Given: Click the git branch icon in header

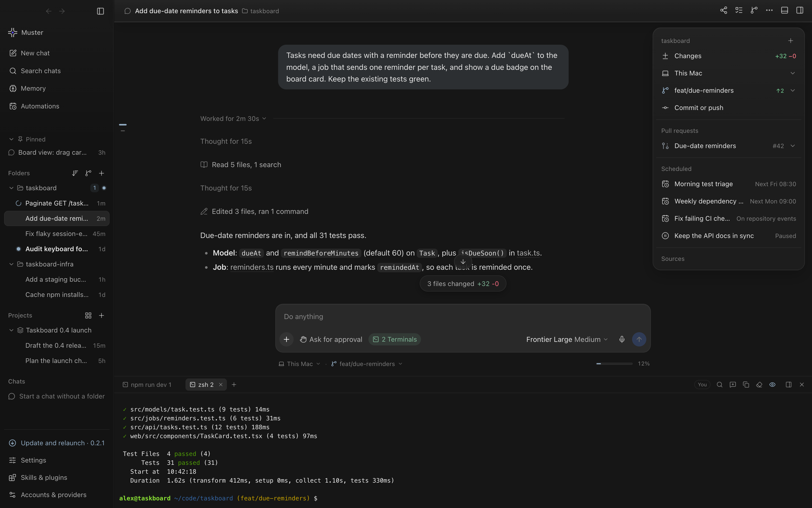Looking at the screenshot, I should click(x=754, y=11).
